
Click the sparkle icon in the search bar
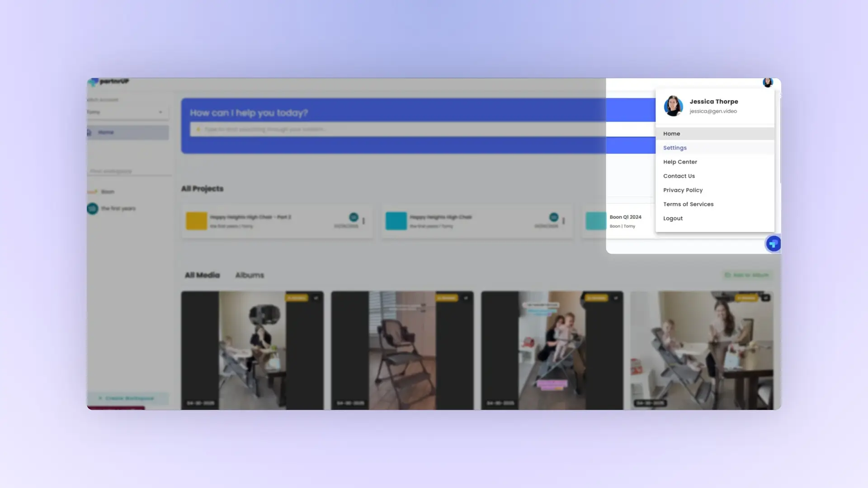point(199,129)
